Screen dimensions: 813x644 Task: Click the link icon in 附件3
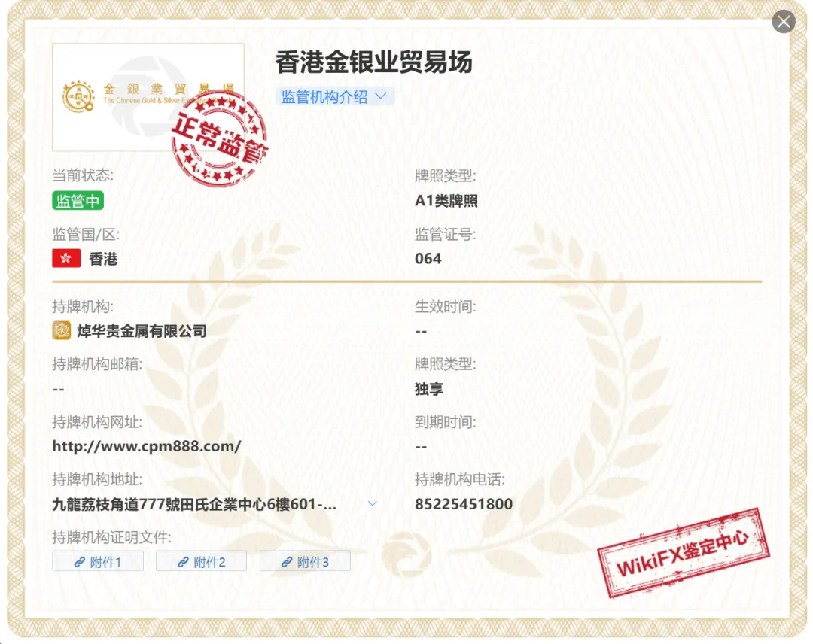tap(287, 562)
